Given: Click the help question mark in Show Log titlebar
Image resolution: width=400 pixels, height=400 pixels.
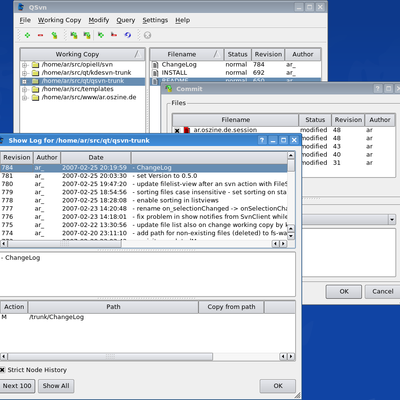Looking at the screenshot, I should point(262,140).
